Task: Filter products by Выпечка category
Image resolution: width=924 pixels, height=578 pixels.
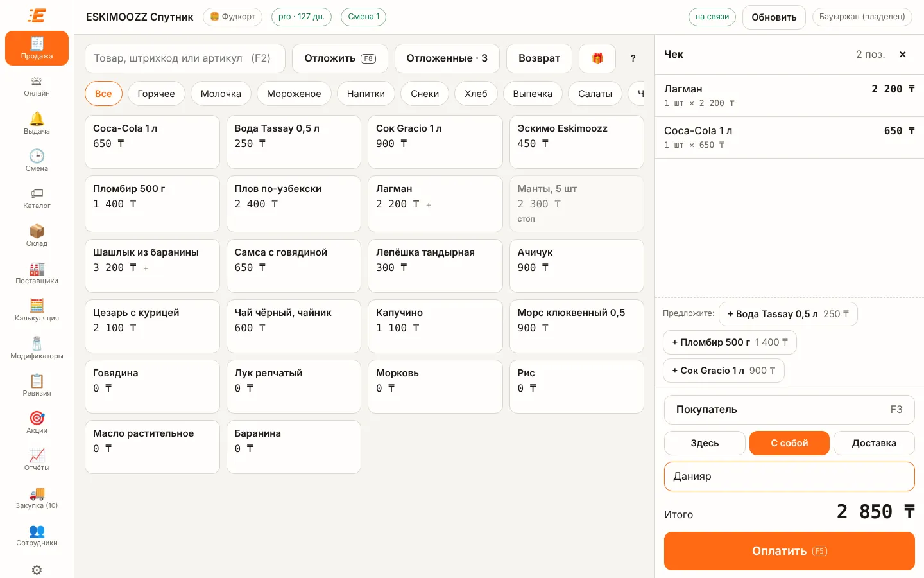Action: coord(533,94)
